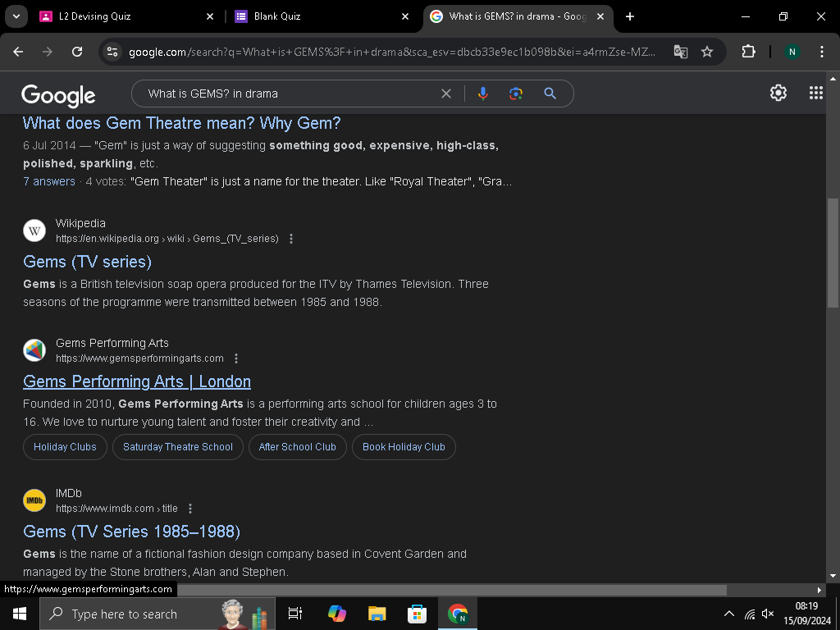This screenshot has width=840, height=630.
Task: Open the Google apps grid
Action: 815,93
